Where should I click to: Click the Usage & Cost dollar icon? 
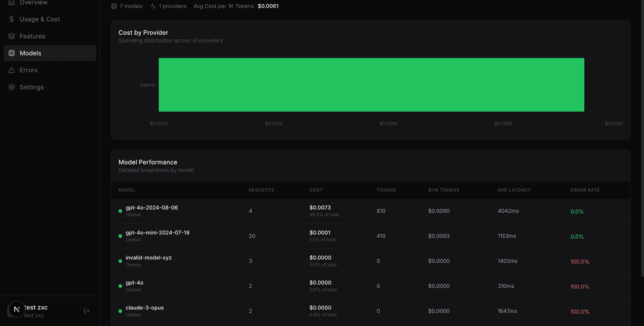pos(12,19)
